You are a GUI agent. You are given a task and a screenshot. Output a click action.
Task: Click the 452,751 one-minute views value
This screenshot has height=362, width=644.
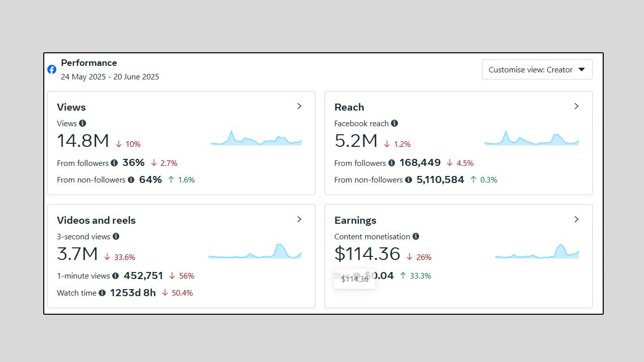(143, 276)
